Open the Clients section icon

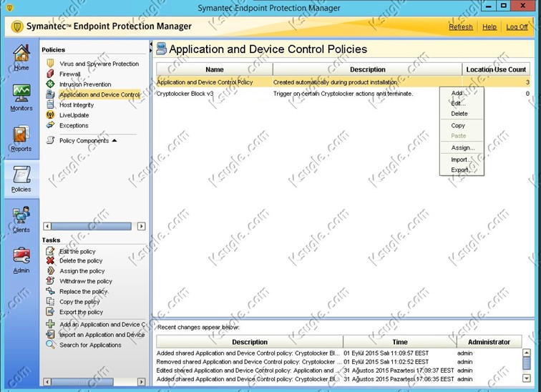click(21, 215)
